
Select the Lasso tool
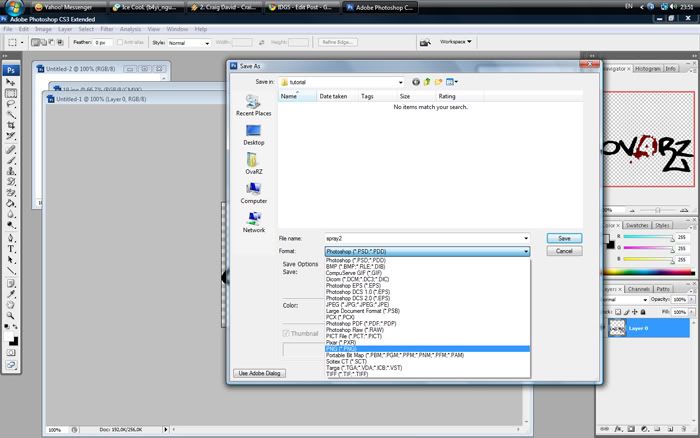tap(11, 104)
